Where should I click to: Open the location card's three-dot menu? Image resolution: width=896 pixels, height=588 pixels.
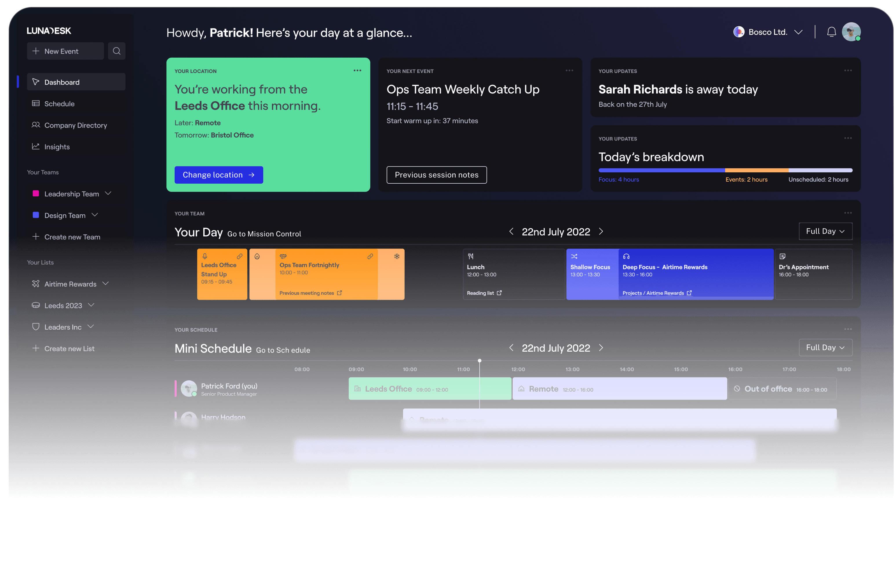tap(357, 70)
